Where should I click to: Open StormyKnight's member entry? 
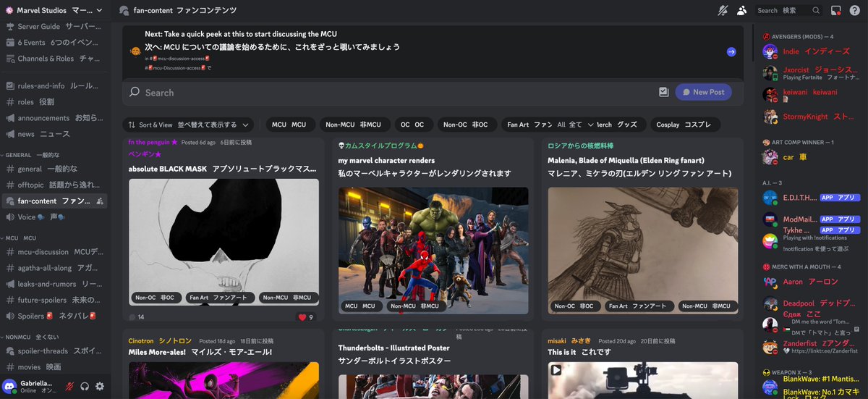809,116
